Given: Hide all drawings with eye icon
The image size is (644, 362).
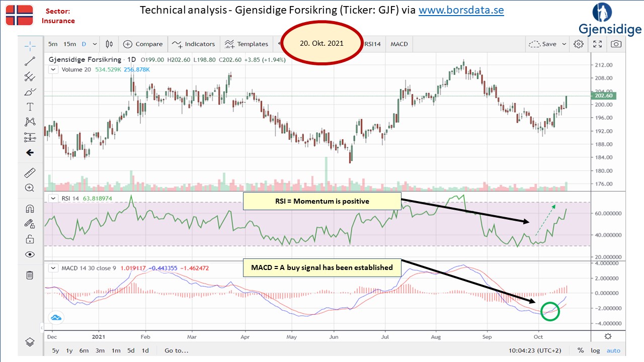Looking at the screenshot, I should tap(30, 254).
